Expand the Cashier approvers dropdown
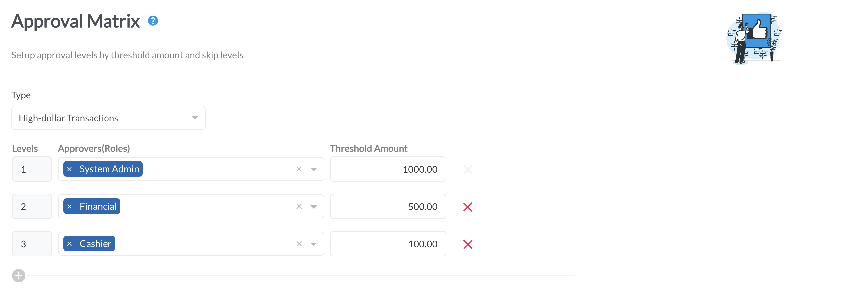The height and width of the screenshot is (298, 868). coord(314,244)
